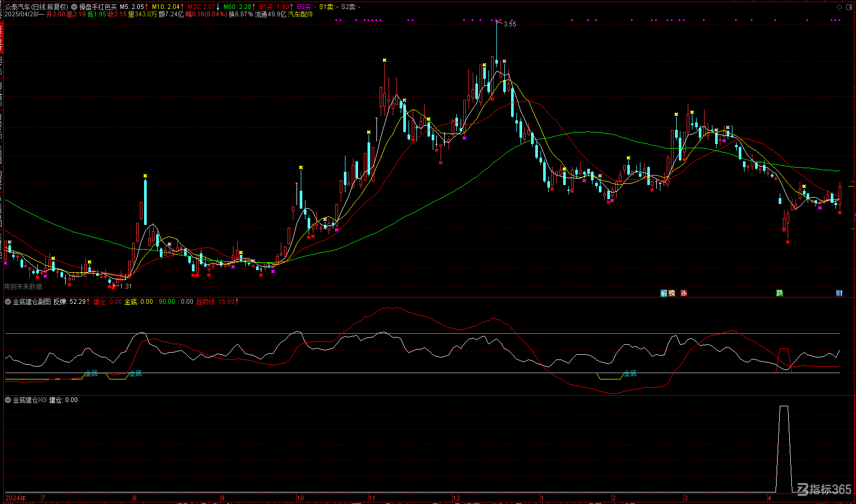Toggle the side panel icon at top-right
Viewport: 856px width, 504px height.
[849, 7]
